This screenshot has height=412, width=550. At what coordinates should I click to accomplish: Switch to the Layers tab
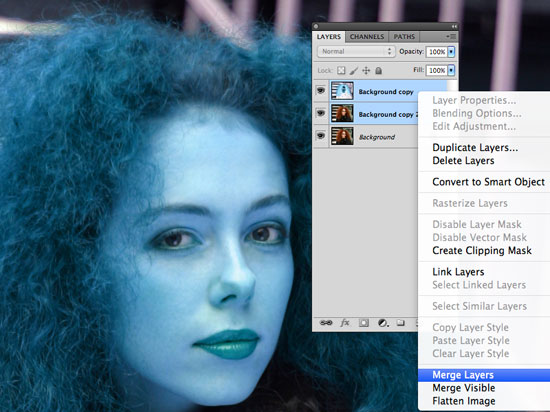[329, 37]
